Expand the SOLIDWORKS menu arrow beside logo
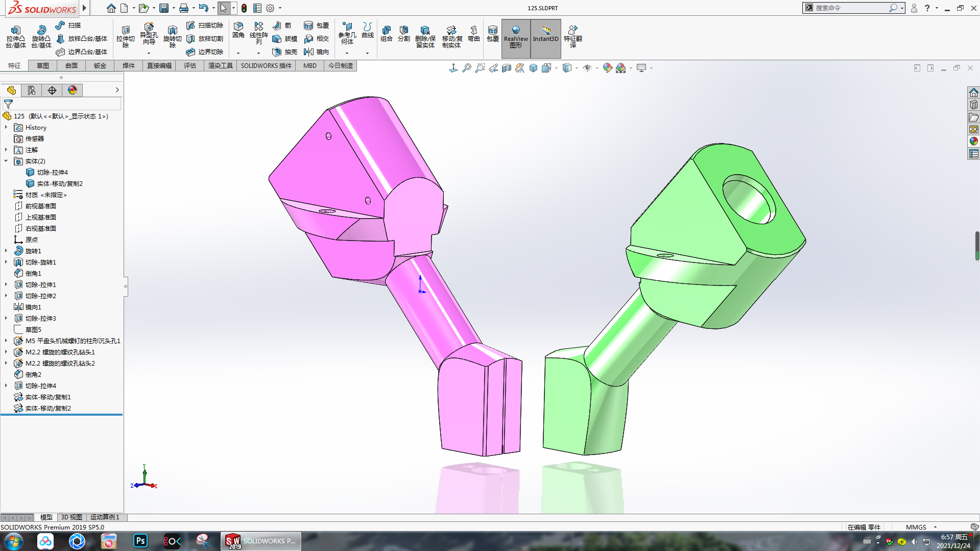980x551 pixels. coord(85,8)
